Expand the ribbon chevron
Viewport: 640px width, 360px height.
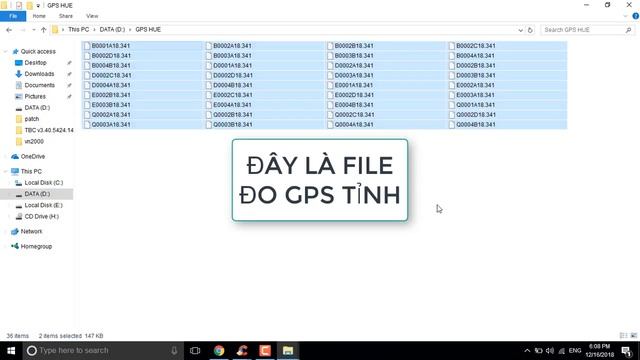click(x=626, y=16)
